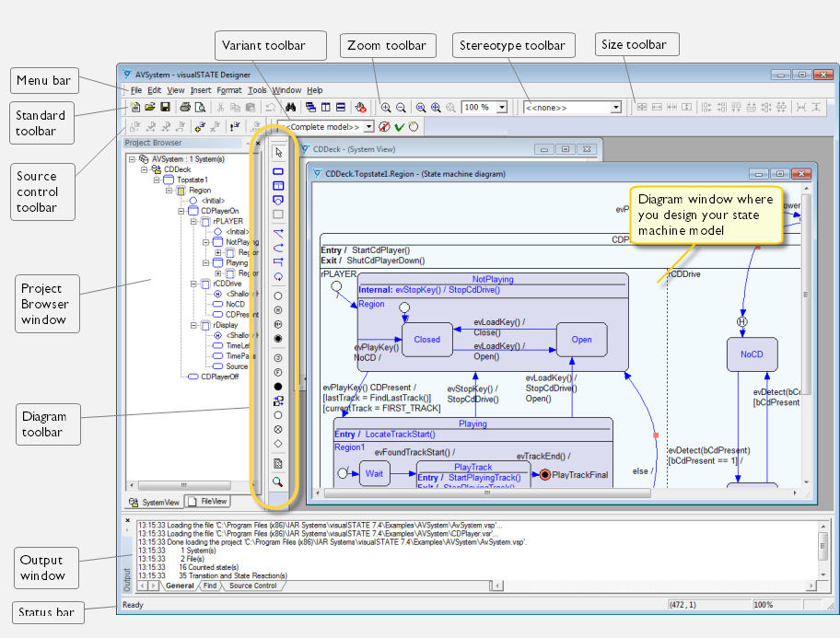Select the initial state circle tool
840x638 pixels.
(278, 296)
